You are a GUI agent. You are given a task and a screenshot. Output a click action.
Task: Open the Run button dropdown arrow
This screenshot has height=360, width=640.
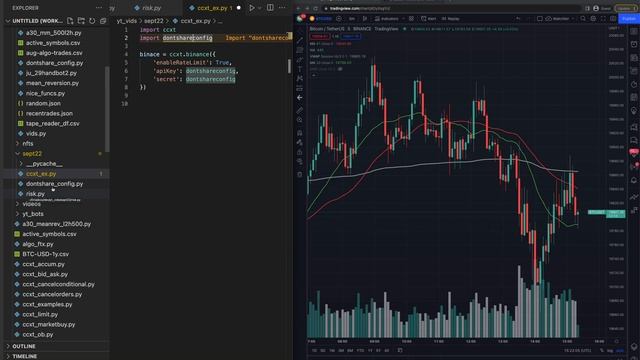[x=260, y=8]
